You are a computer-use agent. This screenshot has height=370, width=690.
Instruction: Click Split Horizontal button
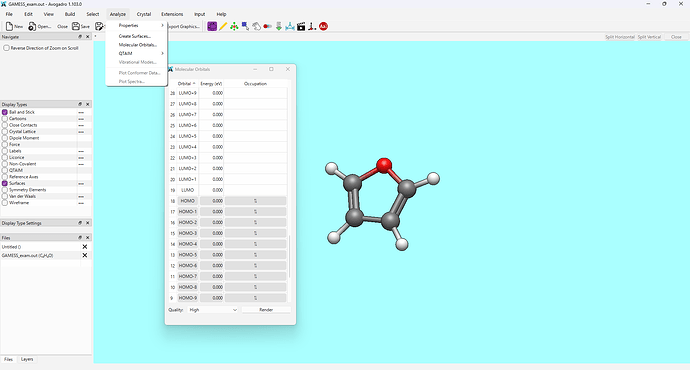coord(620,37)
